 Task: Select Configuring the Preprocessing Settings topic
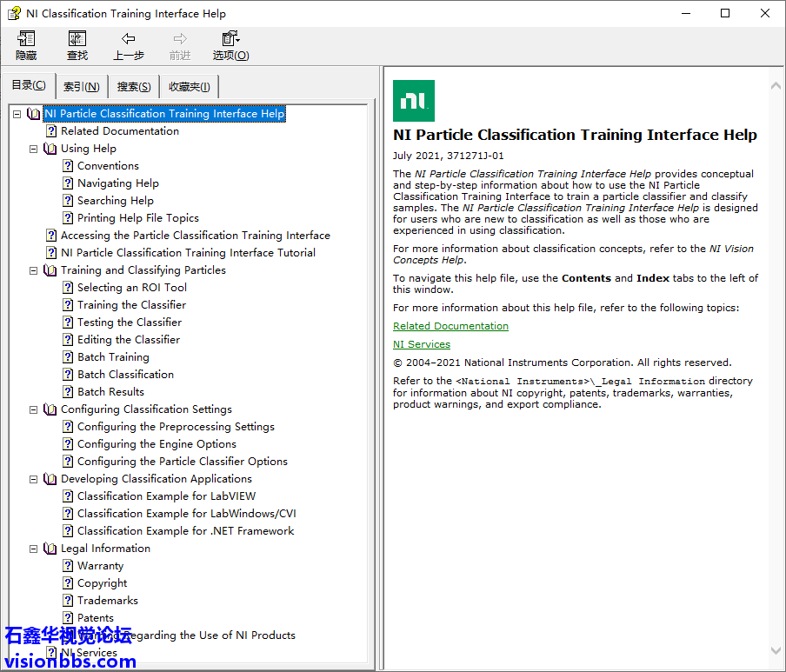[x=176, y=427]
